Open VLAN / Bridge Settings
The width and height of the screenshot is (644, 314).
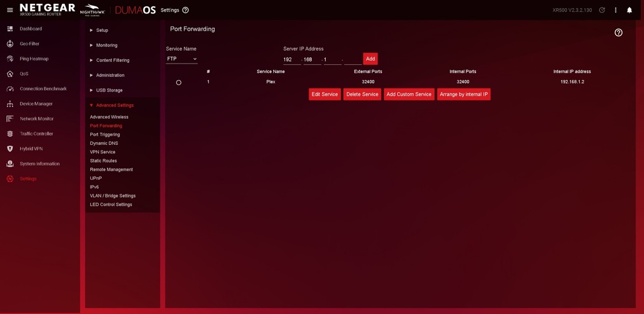tap(113, 196)
